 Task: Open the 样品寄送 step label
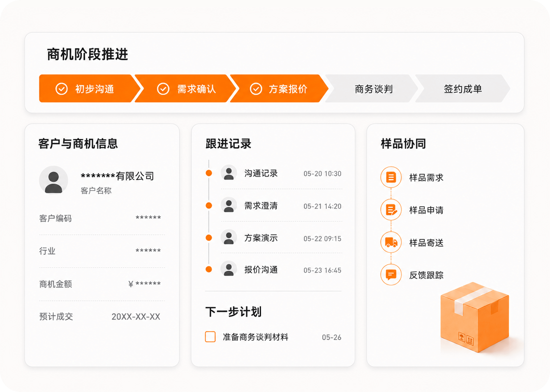[x=426, y=243]
